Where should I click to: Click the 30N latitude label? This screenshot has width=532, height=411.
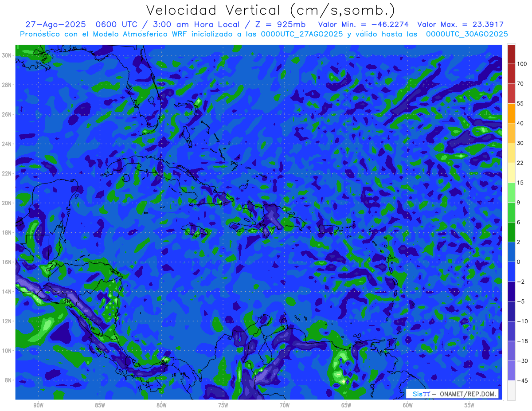pyautogui.click(x=8, y=55)
